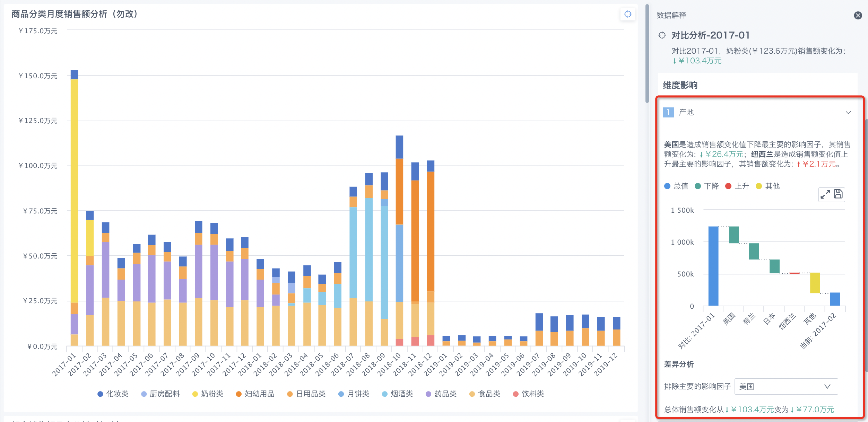Toggle the 下降 series in waterfall legend

[x=707, y=186]
